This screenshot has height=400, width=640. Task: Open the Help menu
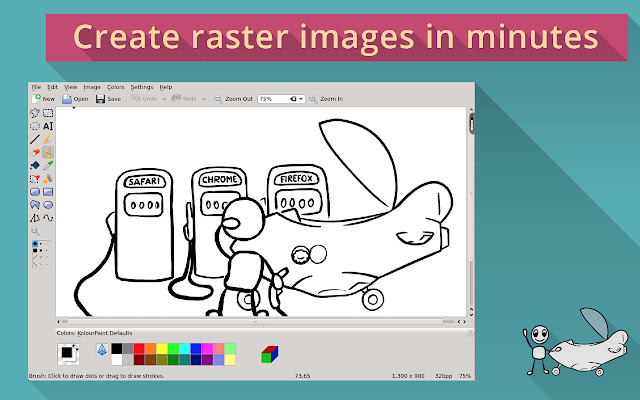click(166, 87)
